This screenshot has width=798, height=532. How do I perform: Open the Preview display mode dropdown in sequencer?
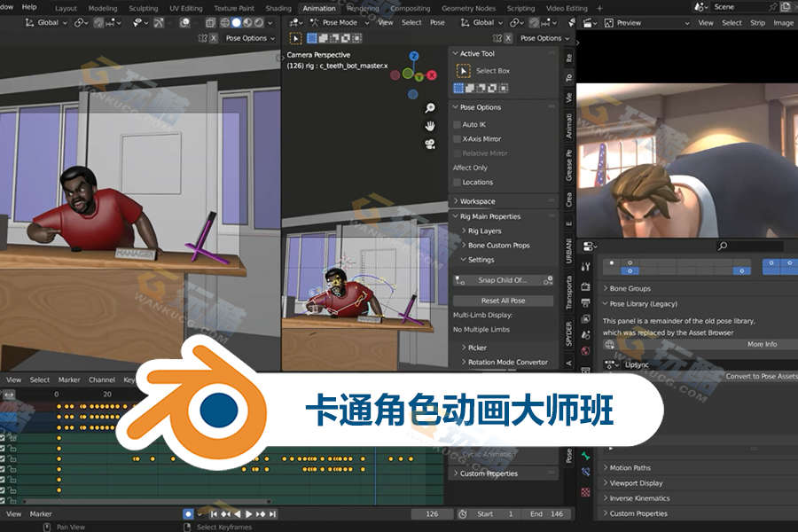646,23
